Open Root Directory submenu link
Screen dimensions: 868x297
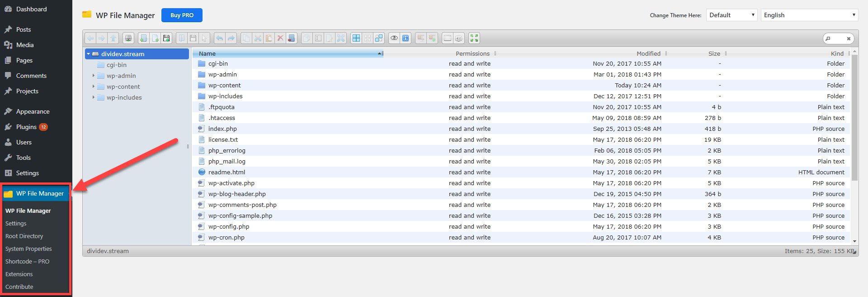pos(24,236)
